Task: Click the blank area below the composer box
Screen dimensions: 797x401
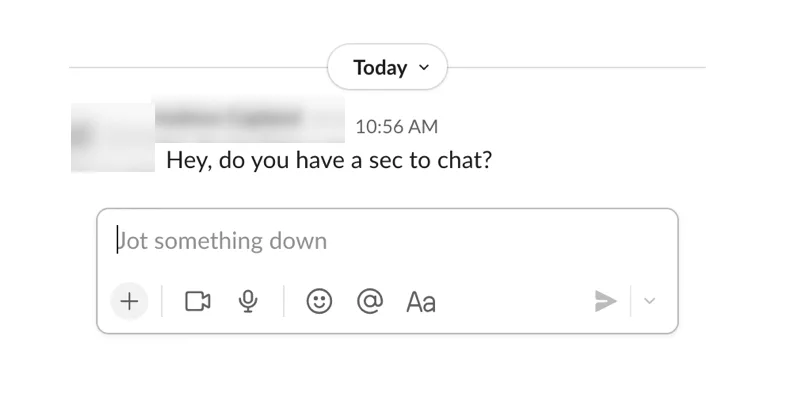Action: (387, 368)
